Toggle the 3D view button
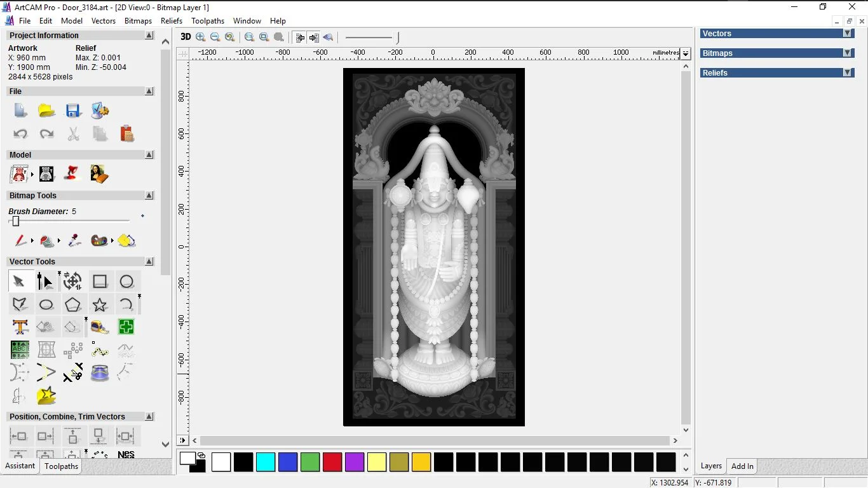The height and width of the screenshot is (488, 868). tap(186, 37)
